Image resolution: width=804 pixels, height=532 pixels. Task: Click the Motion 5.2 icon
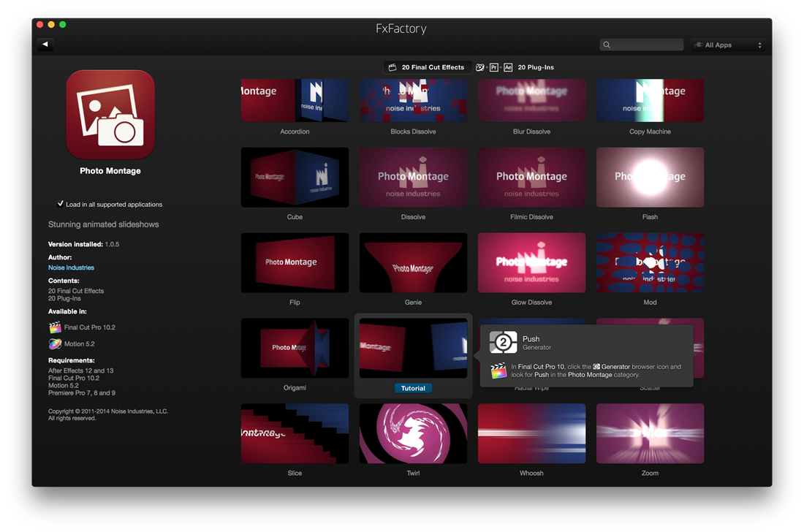point(55,344)
